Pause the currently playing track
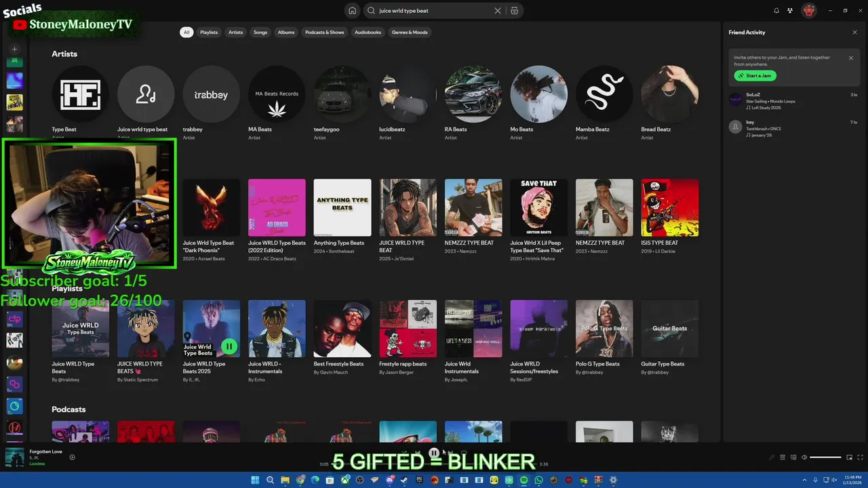868x488 pixels. pos(434,453)
